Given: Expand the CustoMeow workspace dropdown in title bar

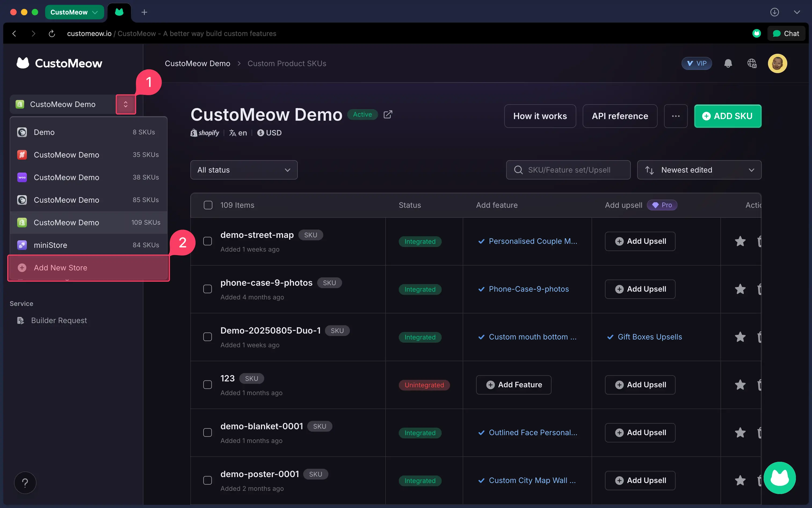Looking at the screenshot, I should pos(74,12).
